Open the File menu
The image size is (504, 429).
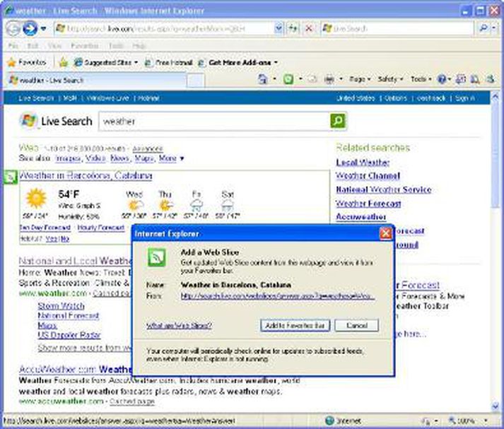[13, 46]
